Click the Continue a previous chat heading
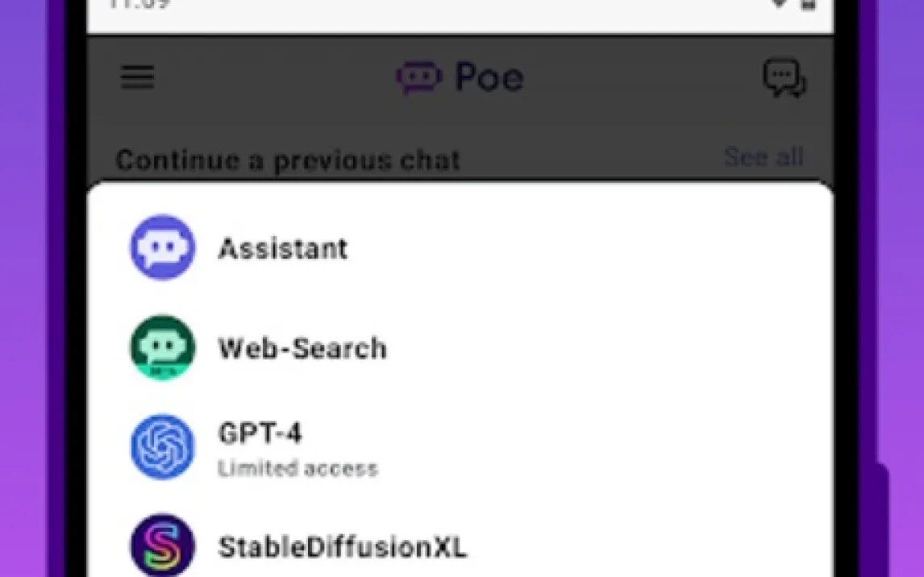Image resolution: width=924 pixels, height=577 pixels. (288, 160)
